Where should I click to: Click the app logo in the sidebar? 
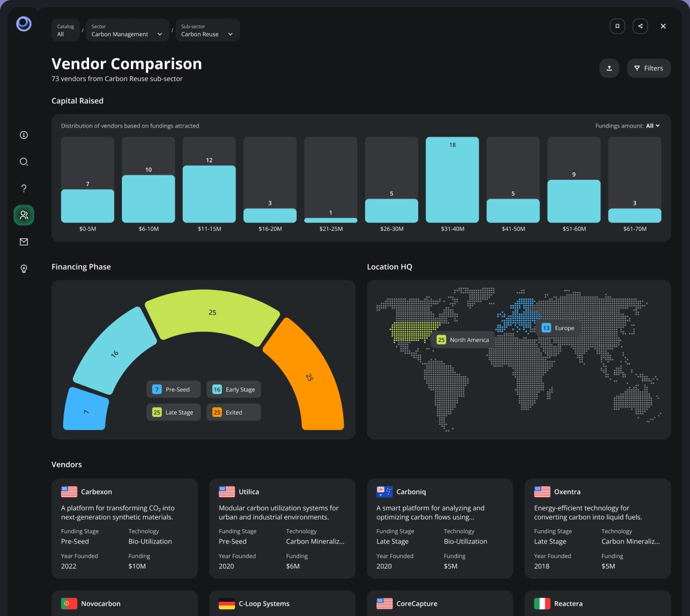[24, 23]
